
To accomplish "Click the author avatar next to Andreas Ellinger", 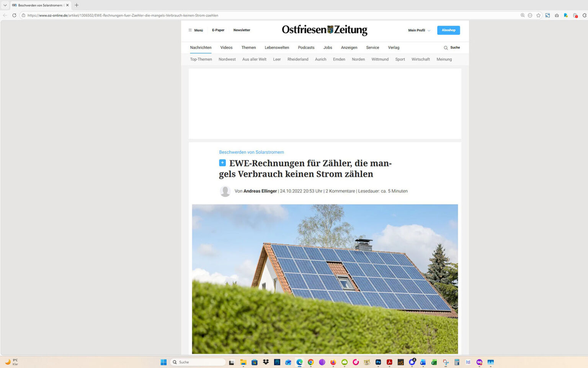I will pos(225,191).
